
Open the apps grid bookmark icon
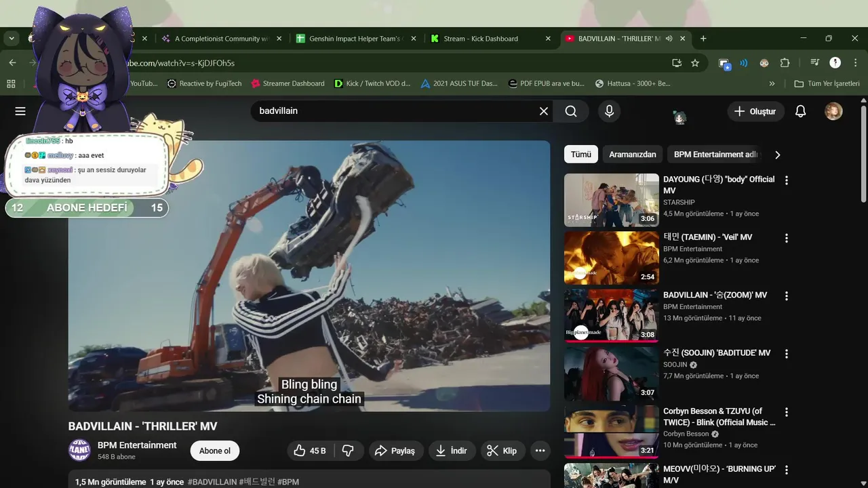11,83
